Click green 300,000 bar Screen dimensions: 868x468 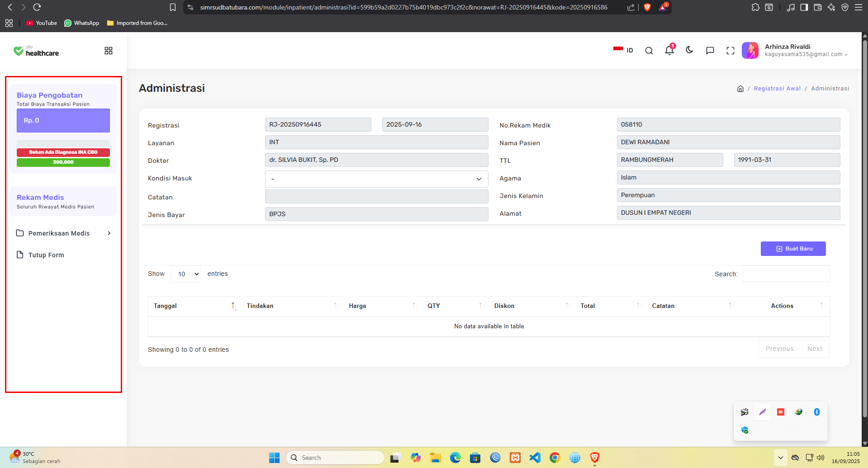pos(63,162)
